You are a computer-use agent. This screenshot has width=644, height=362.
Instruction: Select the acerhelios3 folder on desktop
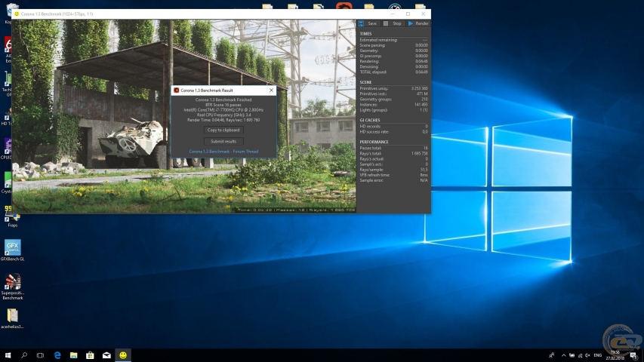click(12, 318)
